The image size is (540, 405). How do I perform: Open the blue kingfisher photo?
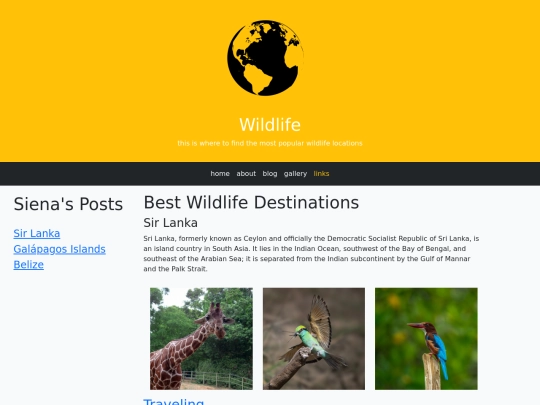pos(426,339)
